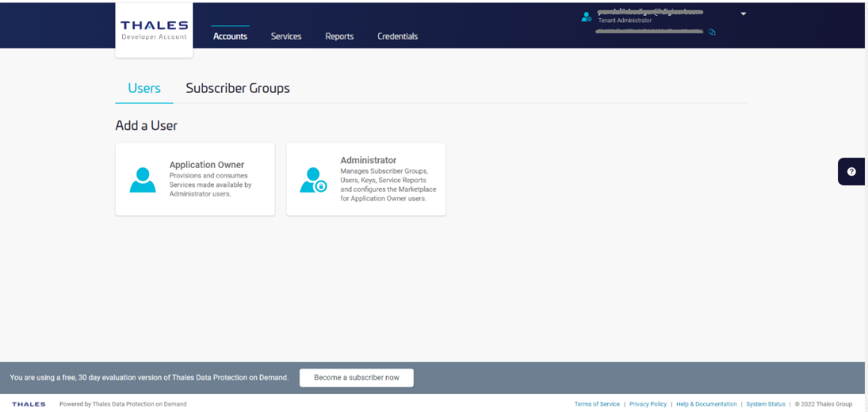
Task: Click the copy icon beside the tenant ID
Action: click(712, 32)
